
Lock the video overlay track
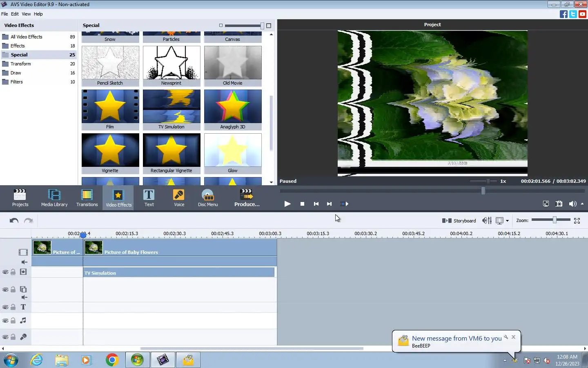(x=13, y=289)
